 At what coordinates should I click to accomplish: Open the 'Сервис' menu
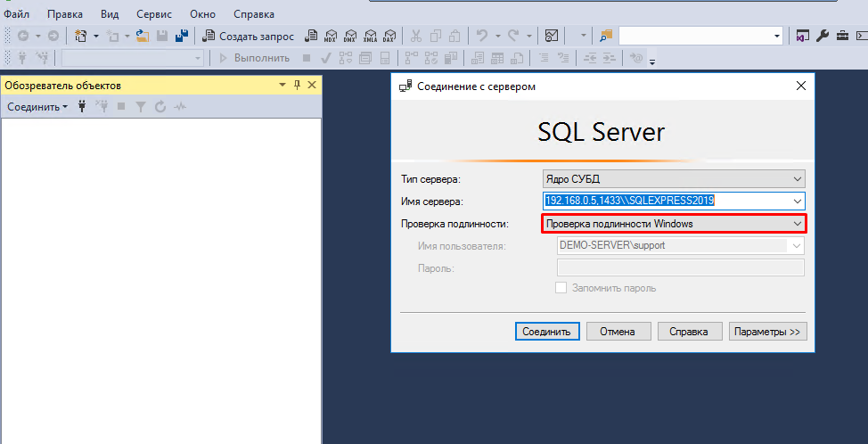[x=154, y=14]
